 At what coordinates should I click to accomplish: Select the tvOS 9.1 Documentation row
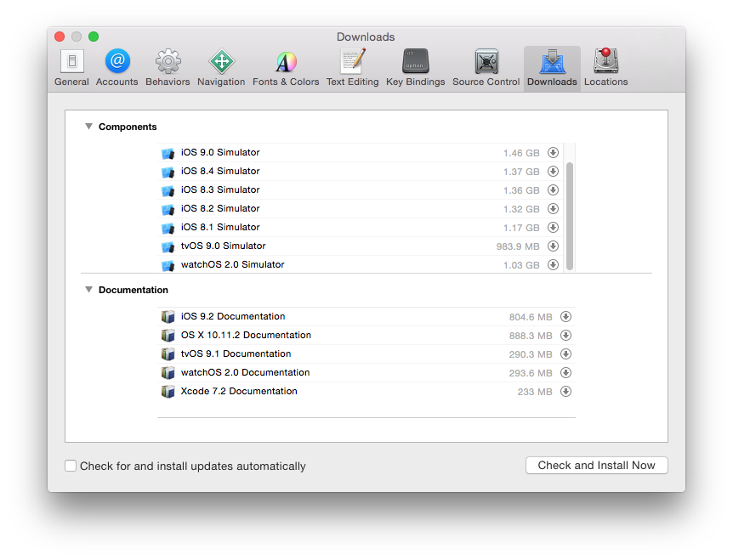tap(366, 354)
